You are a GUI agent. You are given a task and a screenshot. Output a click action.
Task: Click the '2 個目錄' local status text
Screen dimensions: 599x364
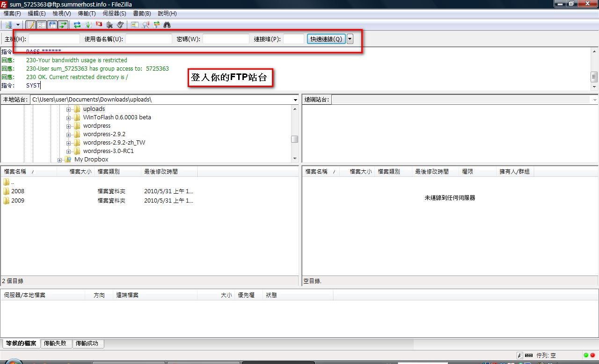pos(13,281)
